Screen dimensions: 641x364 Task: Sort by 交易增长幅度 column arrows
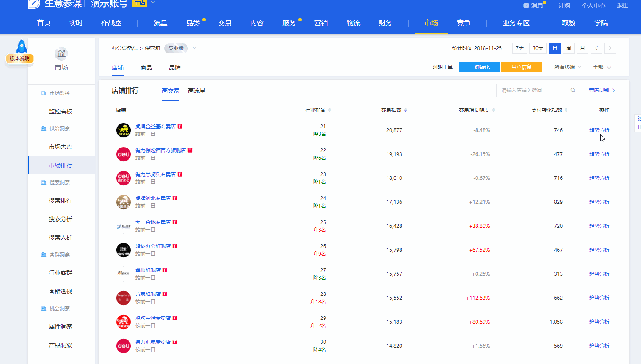click(x=493, y=110)
